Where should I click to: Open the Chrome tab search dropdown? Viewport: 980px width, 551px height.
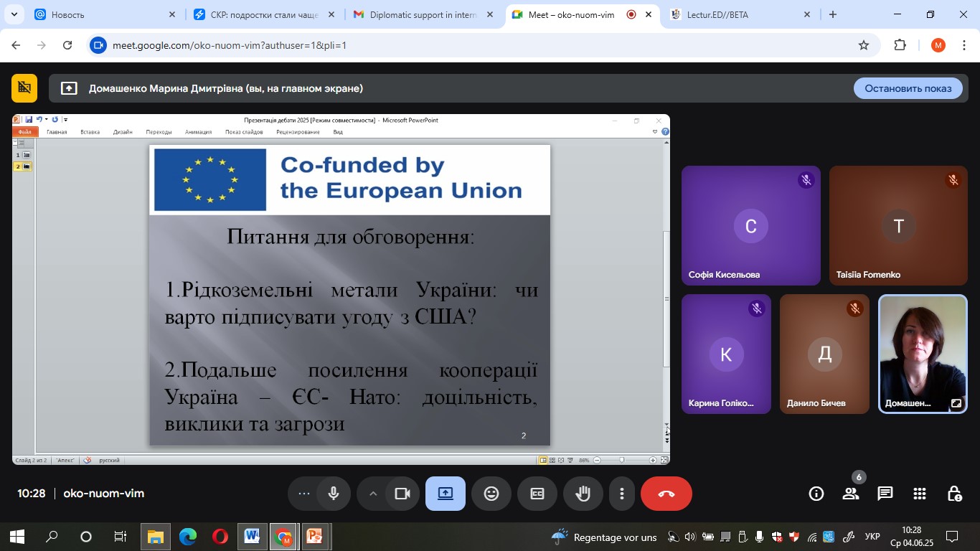point(14,14)
